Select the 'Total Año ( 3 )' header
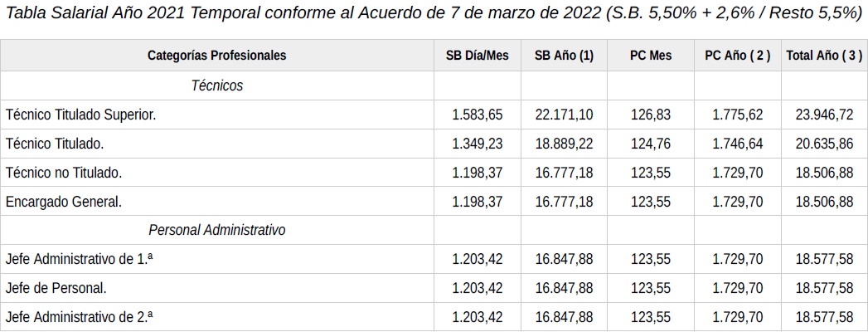This screenshot has height=332, width=868. (824, 56)
